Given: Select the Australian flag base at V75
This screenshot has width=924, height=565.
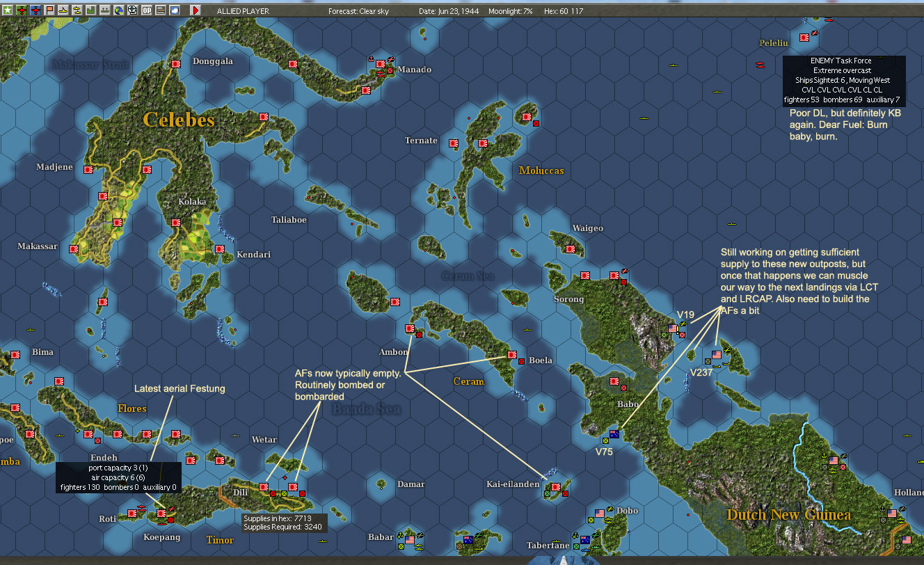Looking at the screenshot, I should [614, 434].
